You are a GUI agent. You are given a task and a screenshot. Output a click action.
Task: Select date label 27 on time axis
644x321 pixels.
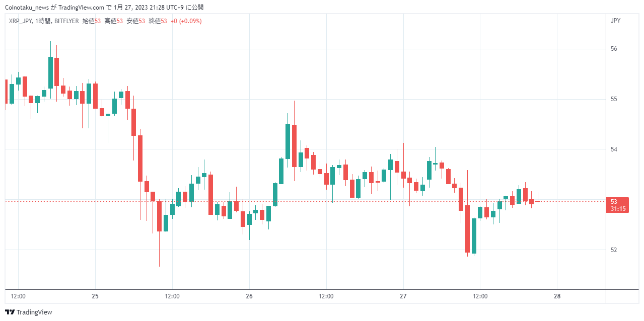(403, 296)
